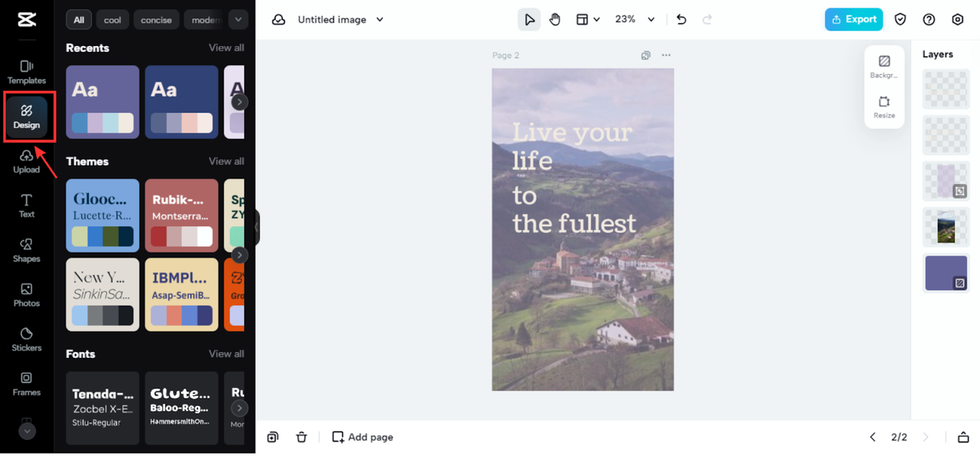This screenshot has width=980, height=456.
Task: Open the Text panel
Action: [27, 206]
